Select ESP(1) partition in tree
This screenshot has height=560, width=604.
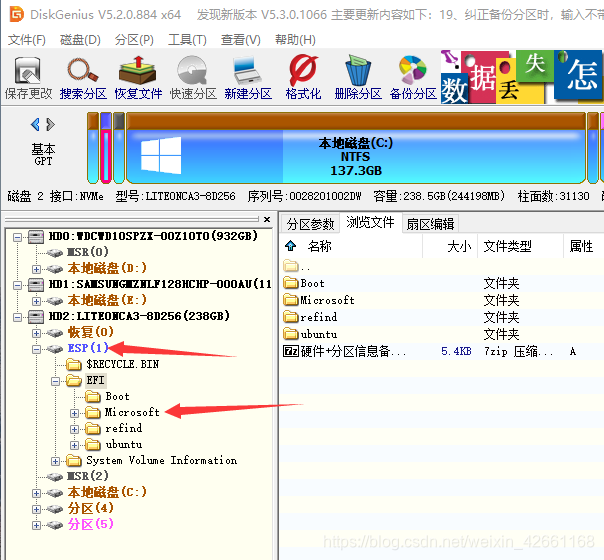coord(88,348)
